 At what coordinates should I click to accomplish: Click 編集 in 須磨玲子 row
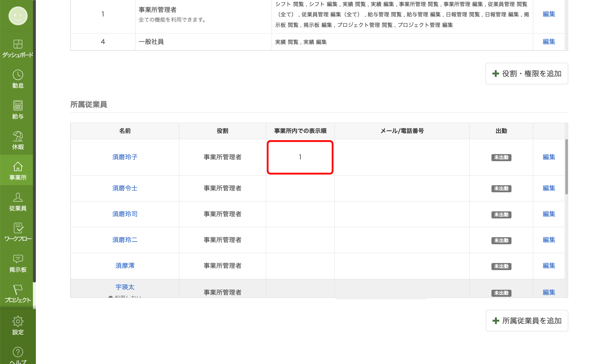point(549,157)
